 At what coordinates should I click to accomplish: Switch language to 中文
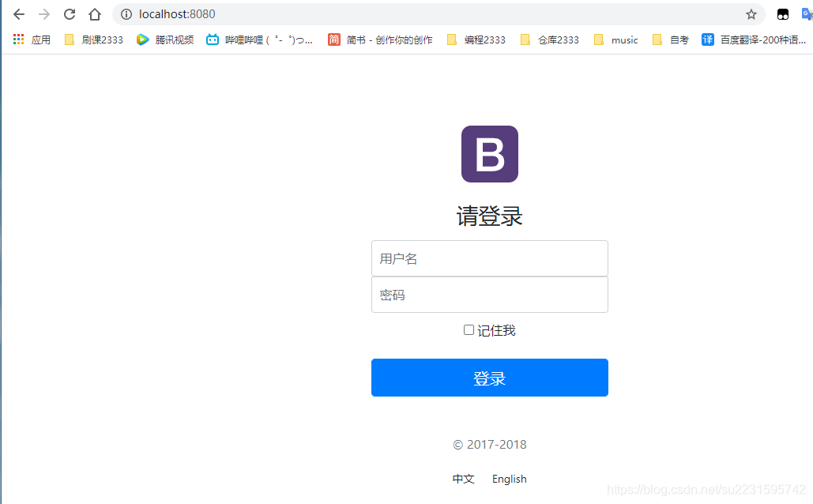tap(464, 479)
